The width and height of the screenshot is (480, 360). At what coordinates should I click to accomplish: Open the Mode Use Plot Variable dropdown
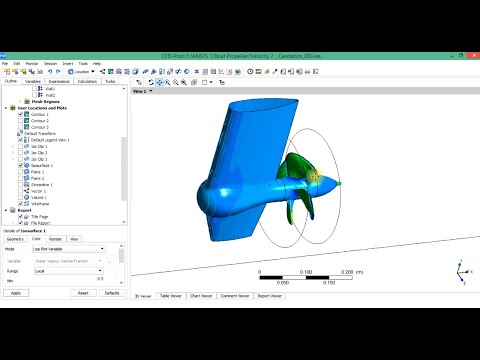pos(69,249)
